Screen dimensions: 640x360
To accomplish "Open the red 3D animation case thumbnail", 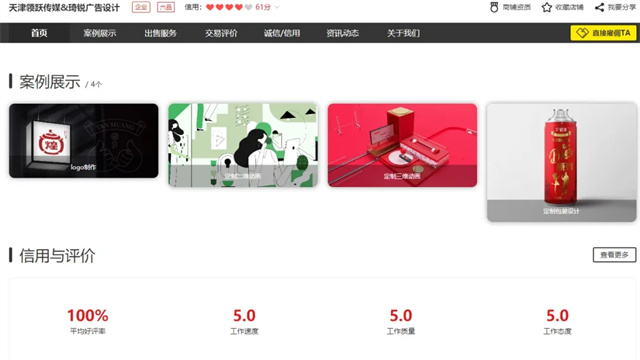I will pos(402,145).
